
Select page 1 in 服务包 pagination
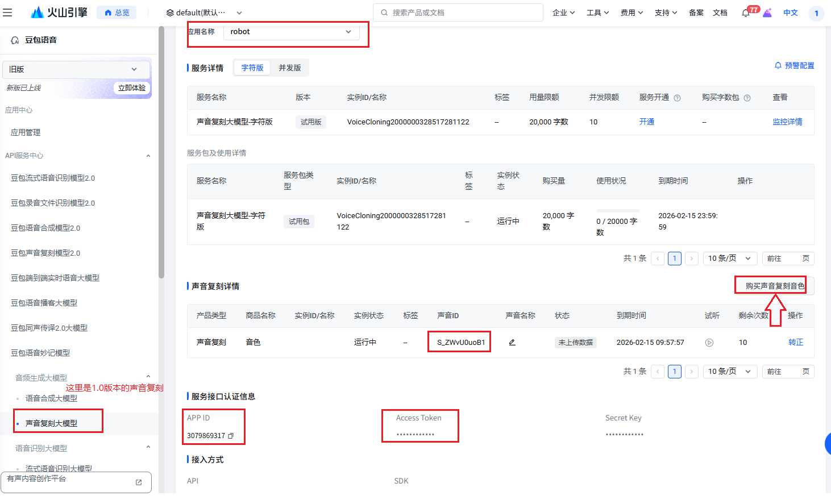(675, 259)
